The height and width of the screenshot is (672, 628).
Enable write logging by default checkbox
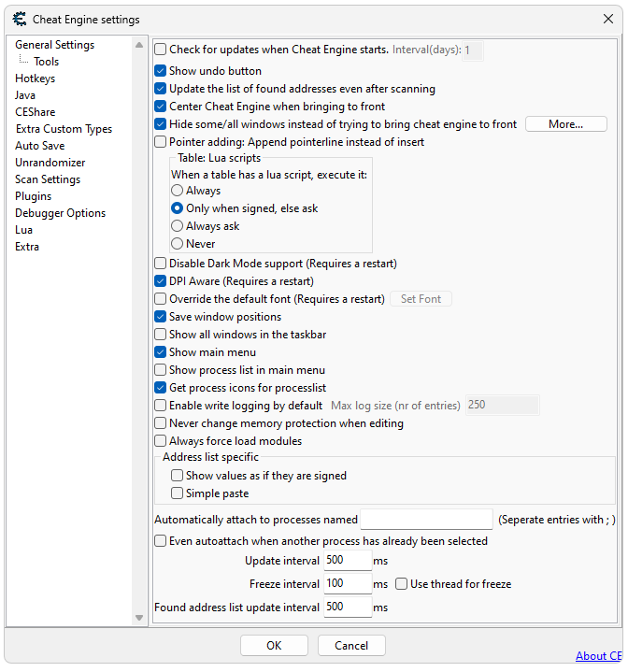[160, 406]
